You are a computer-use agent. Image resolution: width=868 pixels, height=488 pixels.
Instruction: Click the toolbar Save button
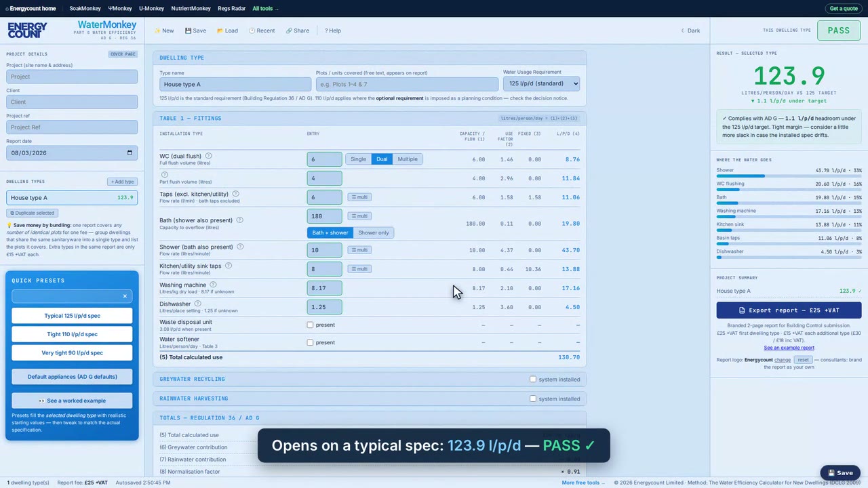(195, 30)
